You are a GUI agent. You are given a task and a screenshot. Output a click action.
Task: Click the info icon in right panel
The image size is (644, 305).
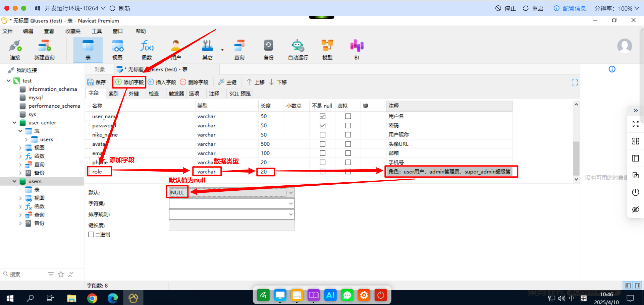[612, 69]
